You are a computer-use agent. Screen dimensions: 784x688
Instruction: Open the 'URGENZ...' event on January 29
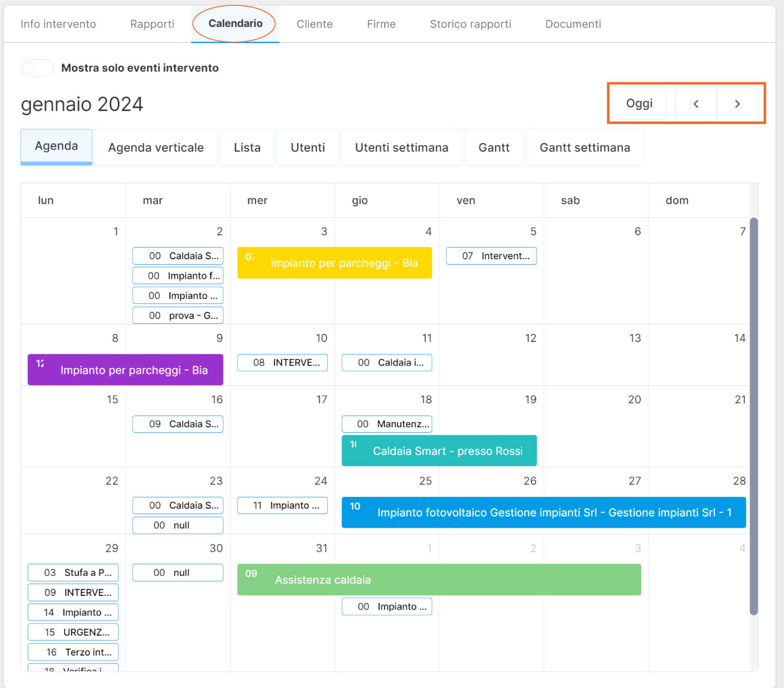point(73,632)
